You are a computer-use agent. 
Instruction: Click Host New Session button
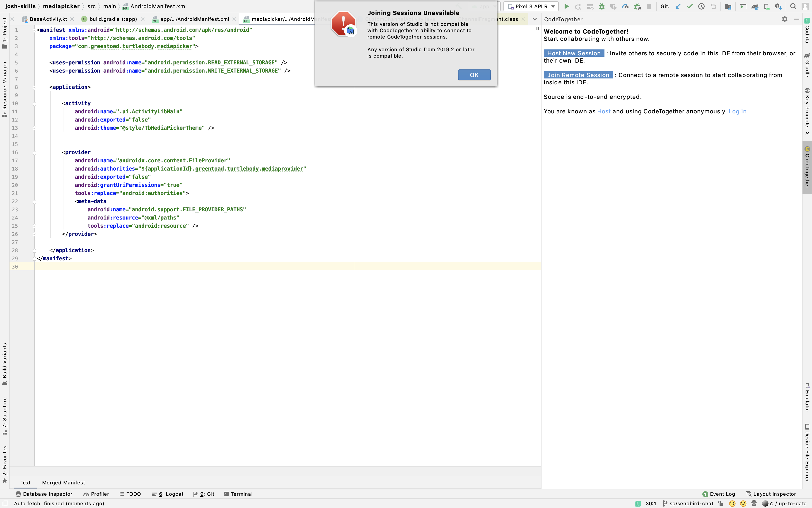[574, 53]
